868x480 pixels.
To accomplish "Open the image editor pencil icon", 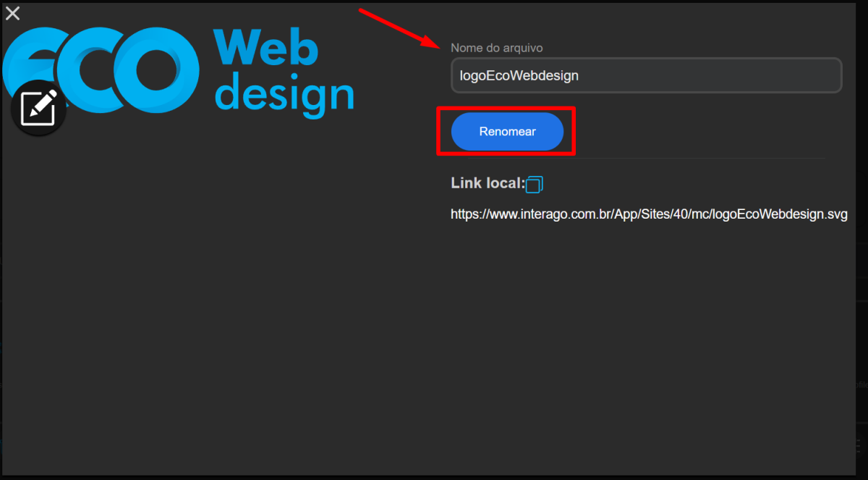I will click(38, 109).
